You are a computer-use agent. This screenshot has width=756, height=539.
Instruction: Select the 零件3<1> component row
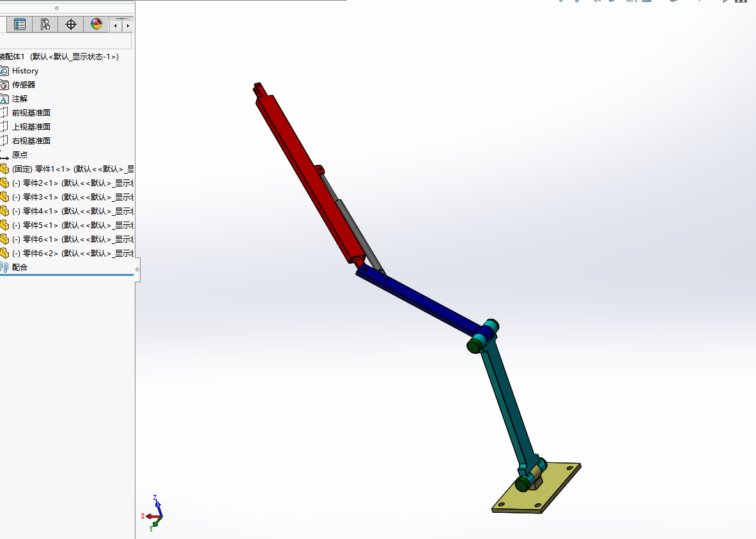[67, 197]
